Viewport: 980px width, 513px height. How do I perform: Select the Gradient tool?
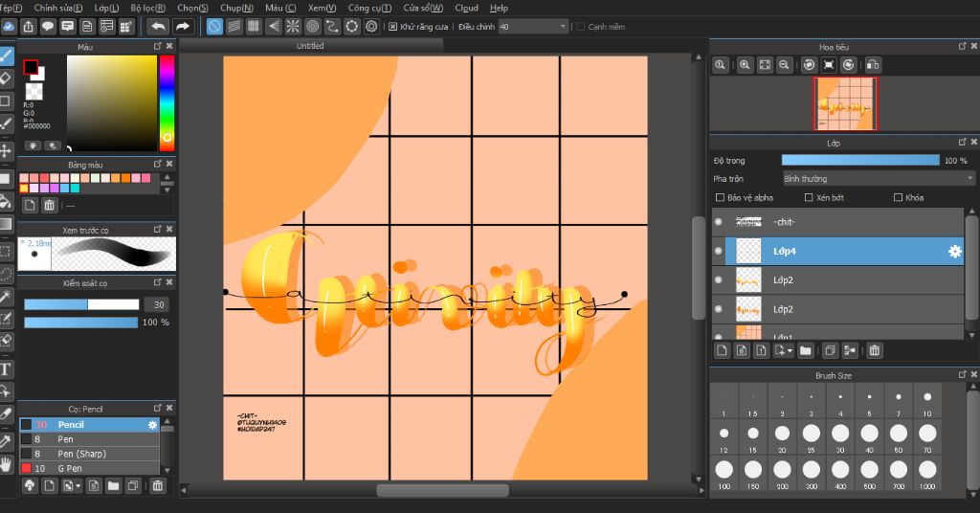coord(6,224)
